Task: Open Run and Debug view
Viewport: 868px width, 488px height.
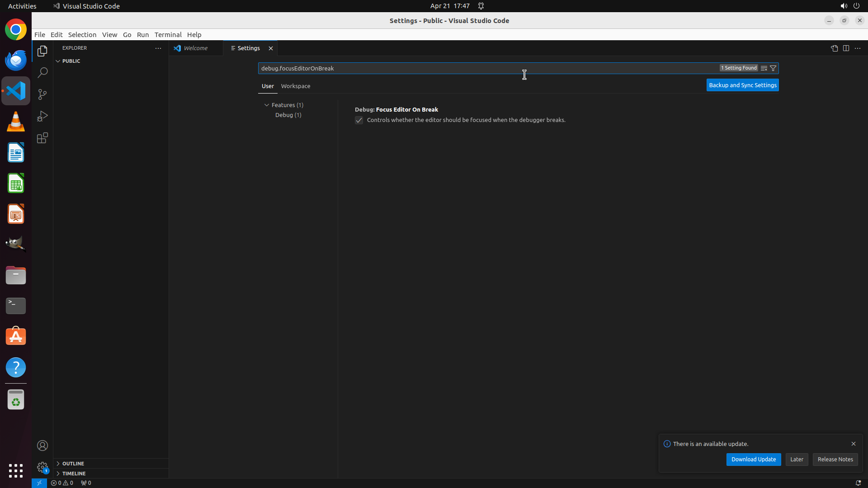Action: click(x=42, y=116)
